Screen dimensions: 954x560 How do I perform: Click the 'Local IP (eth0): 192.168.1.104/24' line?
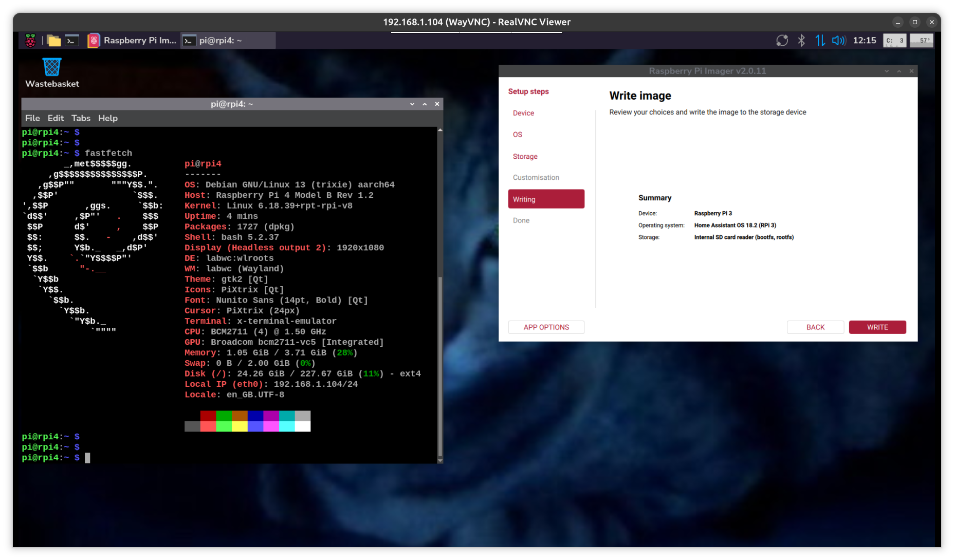[271, 384]
